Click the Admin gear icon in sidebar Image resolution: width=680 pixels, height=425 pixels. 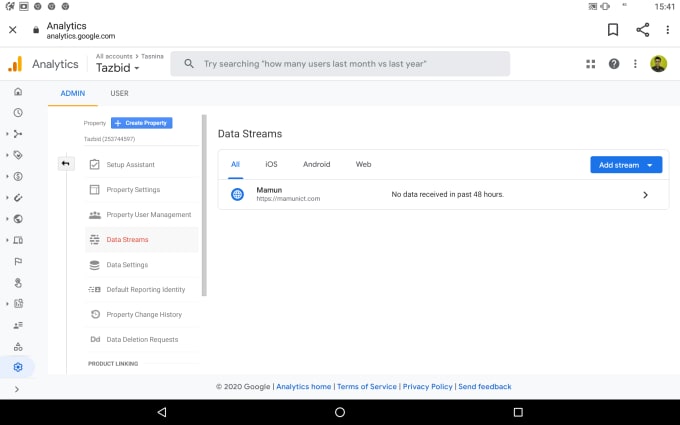point(18,367)
